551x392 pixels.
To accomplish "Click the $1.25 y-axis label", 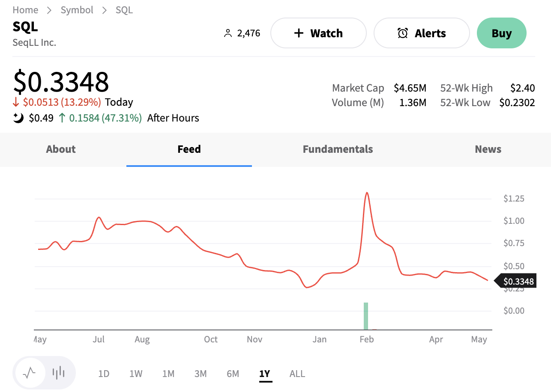I will coord(514,199).
